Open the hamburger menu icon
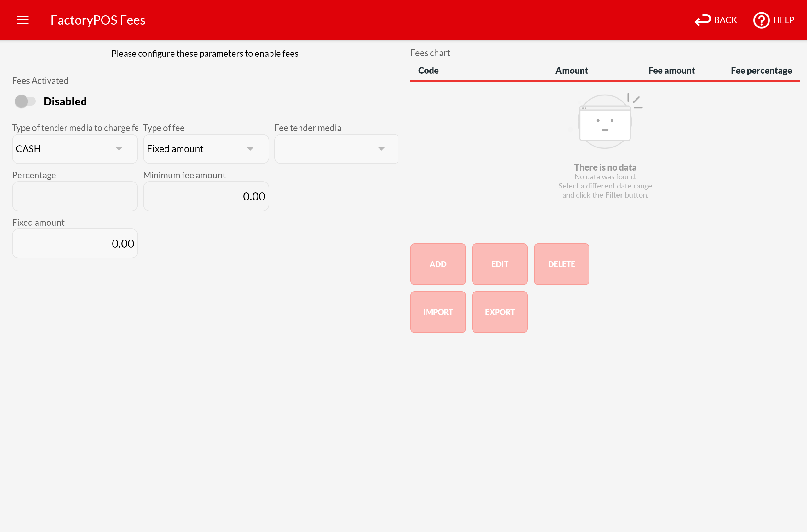 coord(22,20)
